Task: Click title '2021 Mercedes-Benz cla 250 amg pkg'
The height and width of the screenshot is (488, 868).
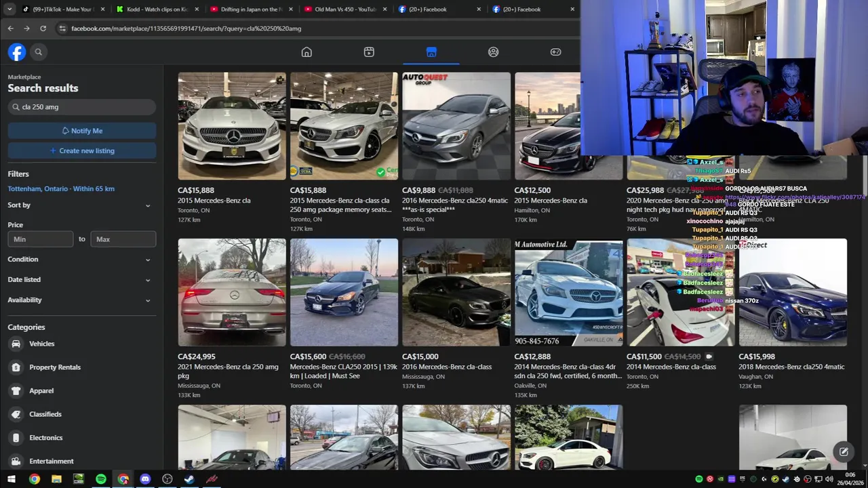Action: coord(228,371)
